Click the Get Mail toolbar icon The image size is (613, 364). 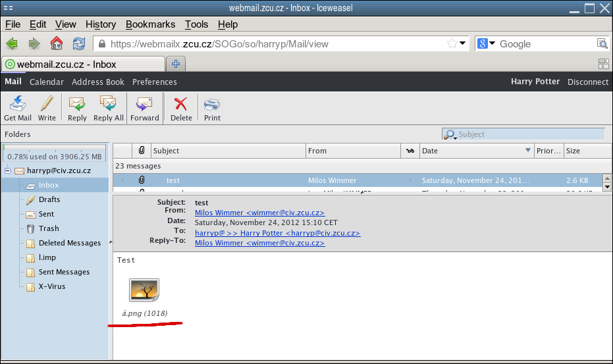(18, 108)
